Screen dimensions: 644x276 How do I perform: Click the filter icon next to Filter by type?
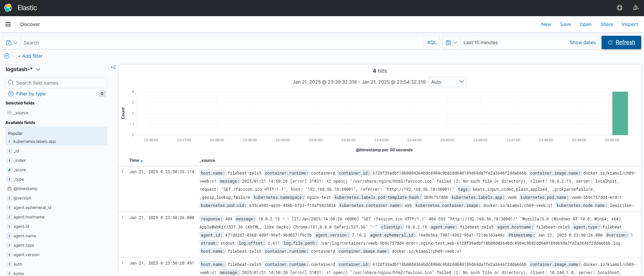click(11, 94)
